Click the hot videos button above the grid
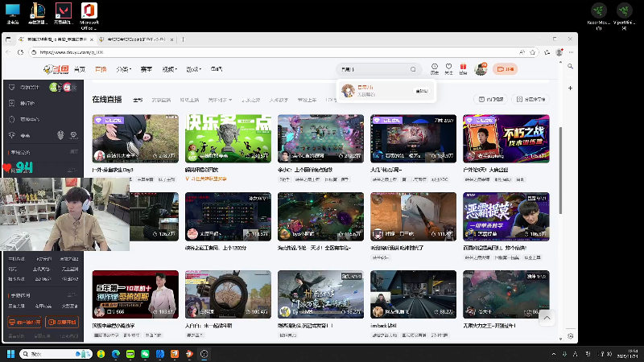Viewport: 644px width, 362px height. coord(491,99)
